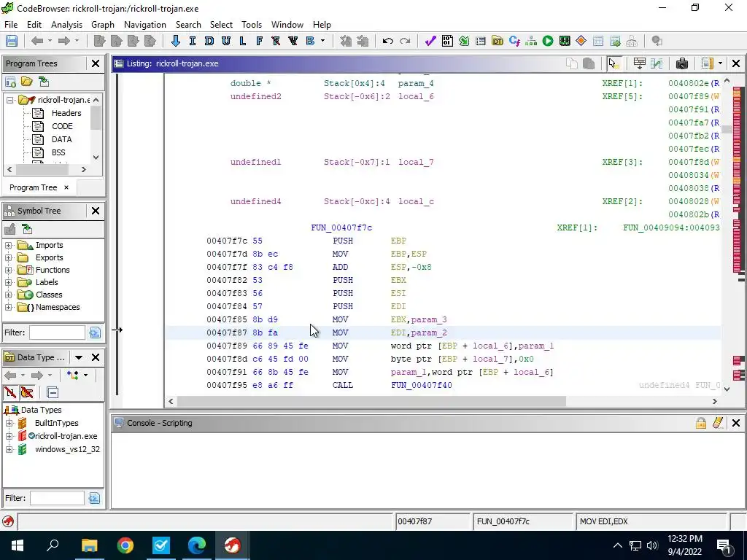This screenshot has height=560, width=747.
Task: Jump to next Instruction (I) icon
Action: coord(192,41)
